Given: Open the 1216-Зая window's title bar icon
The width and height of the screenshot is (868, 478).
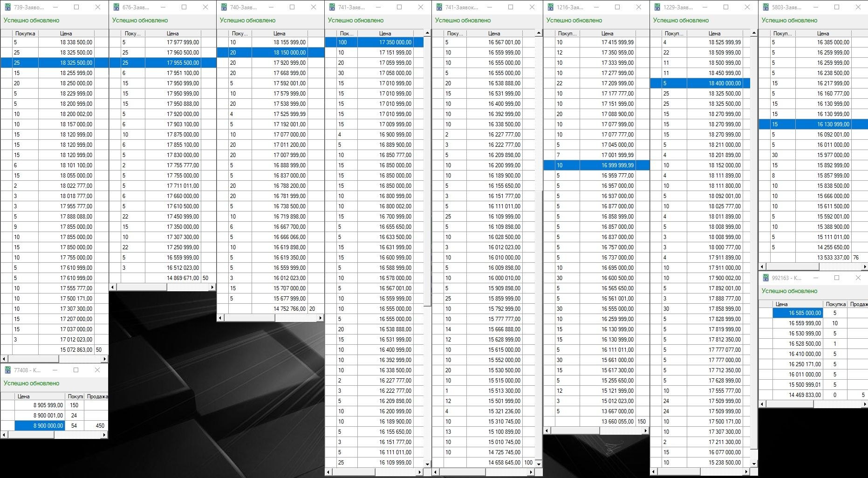Looking at the screenshot, I should tap(550, 7).
